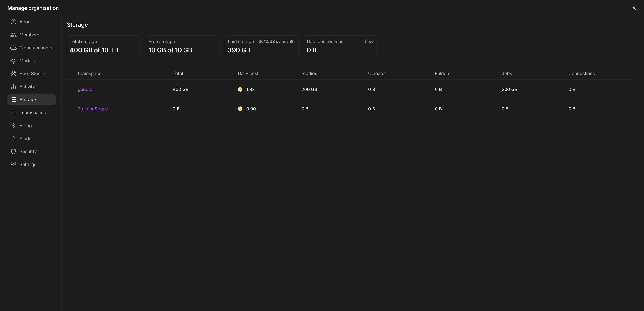
Task: Click the Activity bar chart icon
Action: coord(13,87)
